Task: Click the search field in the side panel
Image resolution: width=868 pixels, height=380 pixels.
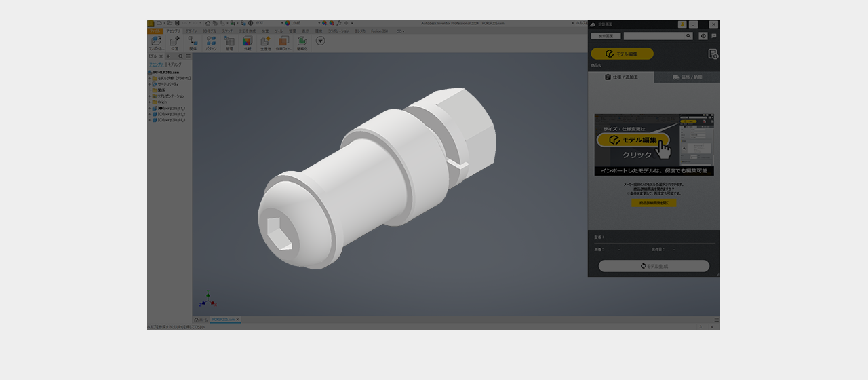Action: [654, 36]
